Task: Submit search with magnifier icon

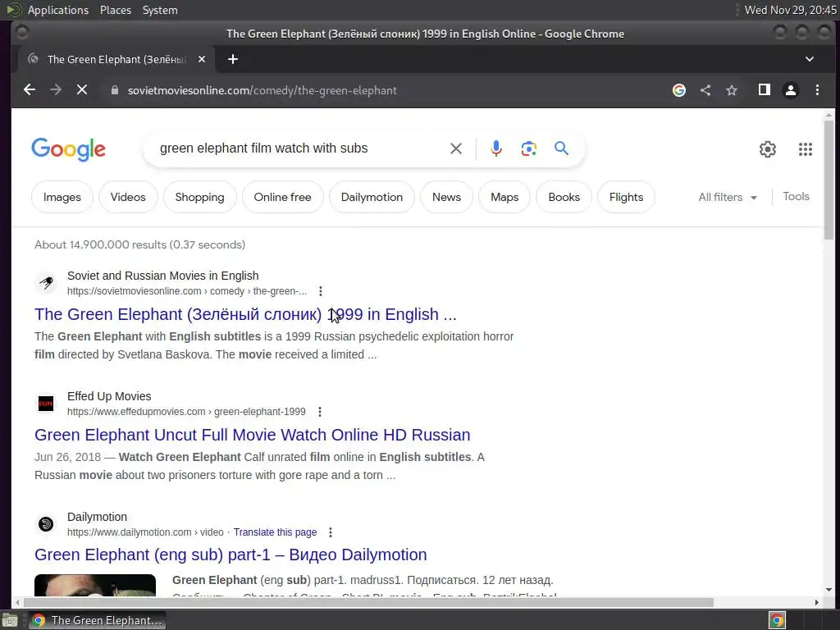Action: click(561, 148)
